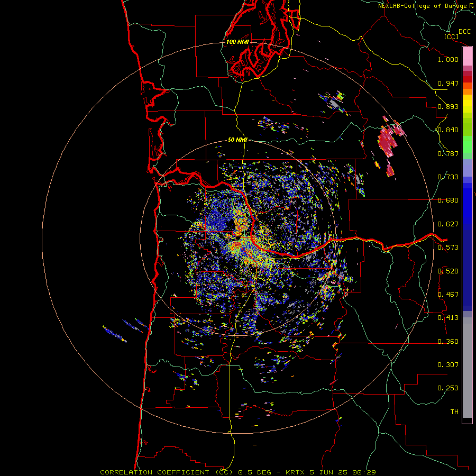Click the 1.000 value on color scale

pyautogui.click(x=448, y=59)
